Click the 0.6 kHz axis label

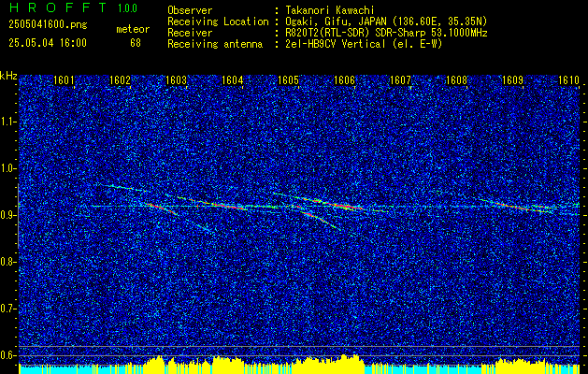click(x=8, y=355)
